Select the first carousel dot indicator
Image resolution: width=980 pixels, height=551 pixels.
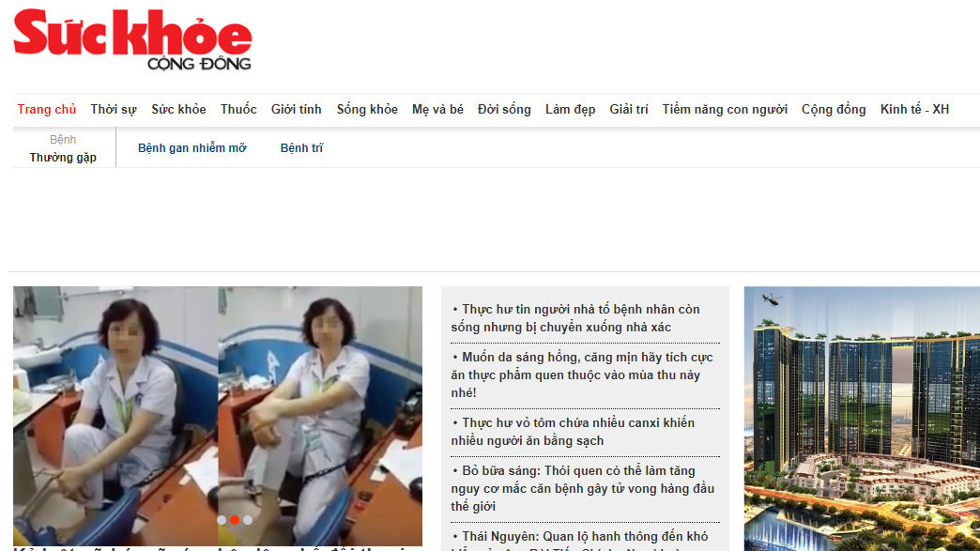(222, 520)
